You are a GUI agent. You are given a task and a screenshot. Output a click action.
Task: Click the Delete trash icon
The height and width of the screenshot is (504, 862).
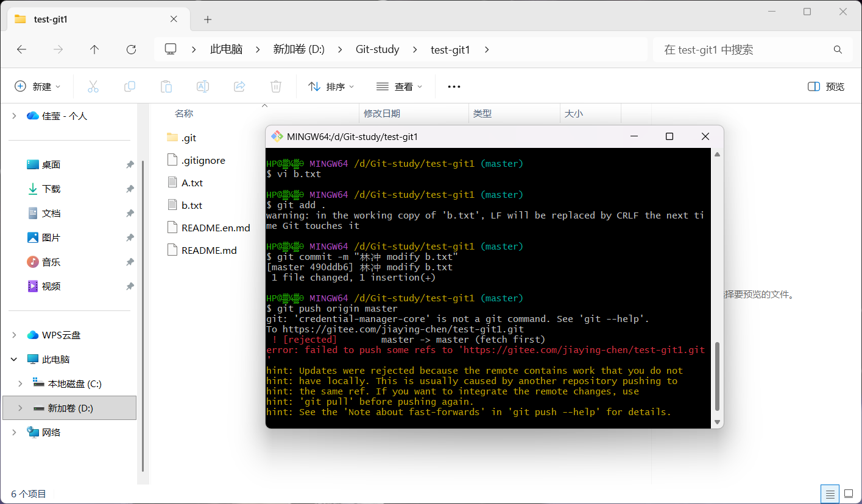click(276, 86)
